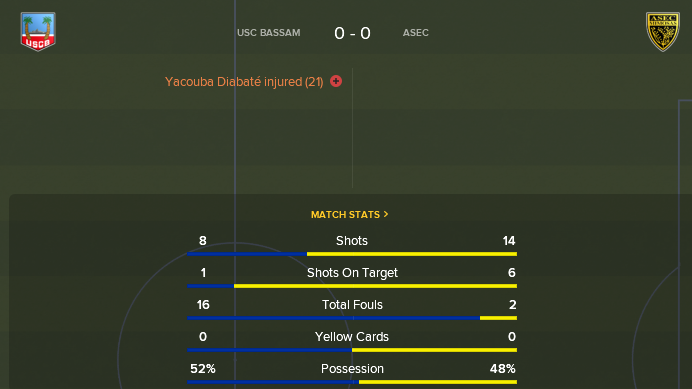Viewport: 692px width, 389px height.
Task: Select the USC BASSAM team name
Action: pyautogui.click(x=268, y=33)
